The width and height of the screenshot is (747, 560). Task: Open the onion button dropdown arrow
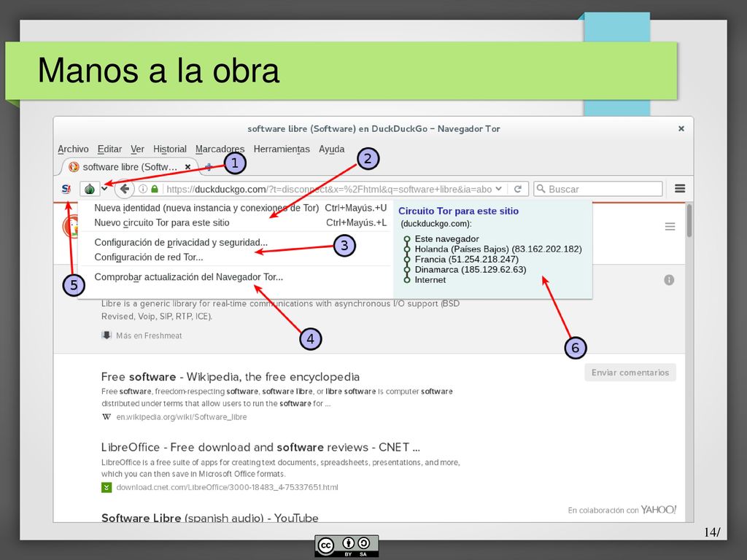[x=104, y=189]
